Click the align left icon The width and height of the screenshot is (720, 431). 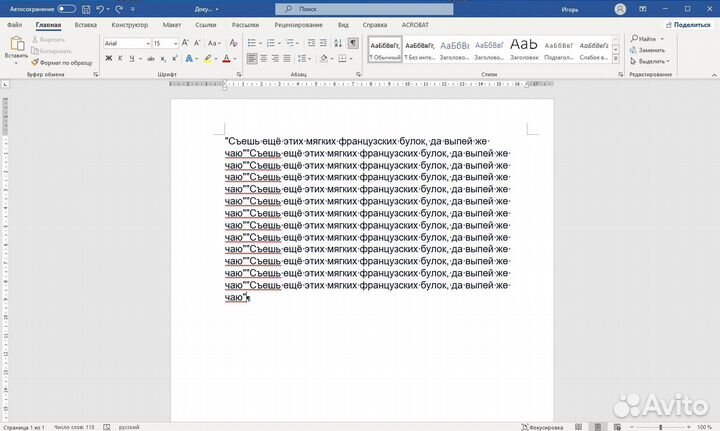pyautogui.click(x=252, y=58)
